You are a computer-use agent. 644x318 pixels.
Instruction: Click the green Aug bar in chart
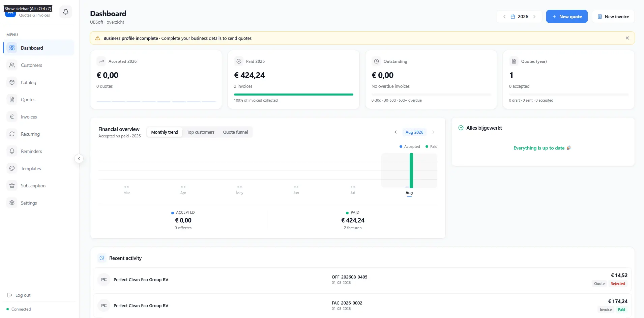click(x=411, y=170)
